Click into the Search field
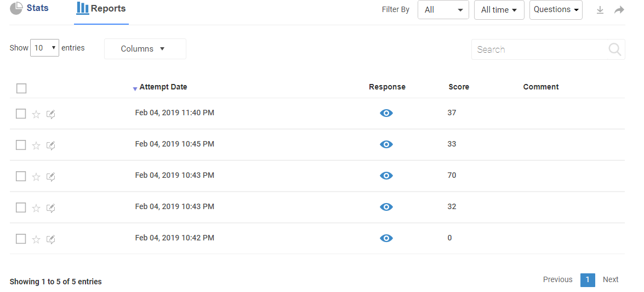 [x=540, y=49]
